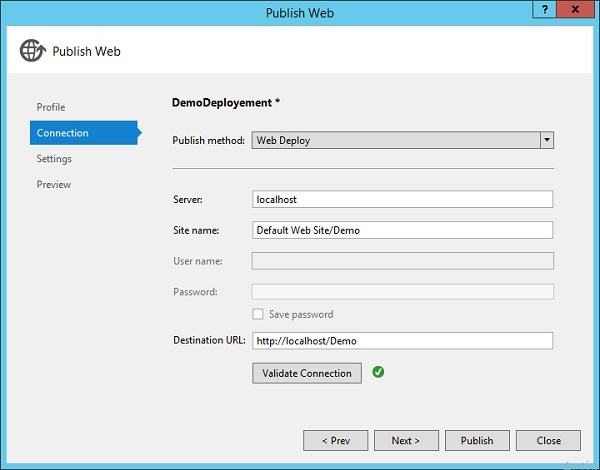Click the green validation success checkmark
Image resolution: width=600 pixels, height=470 pixels.
tap(378, 373)
